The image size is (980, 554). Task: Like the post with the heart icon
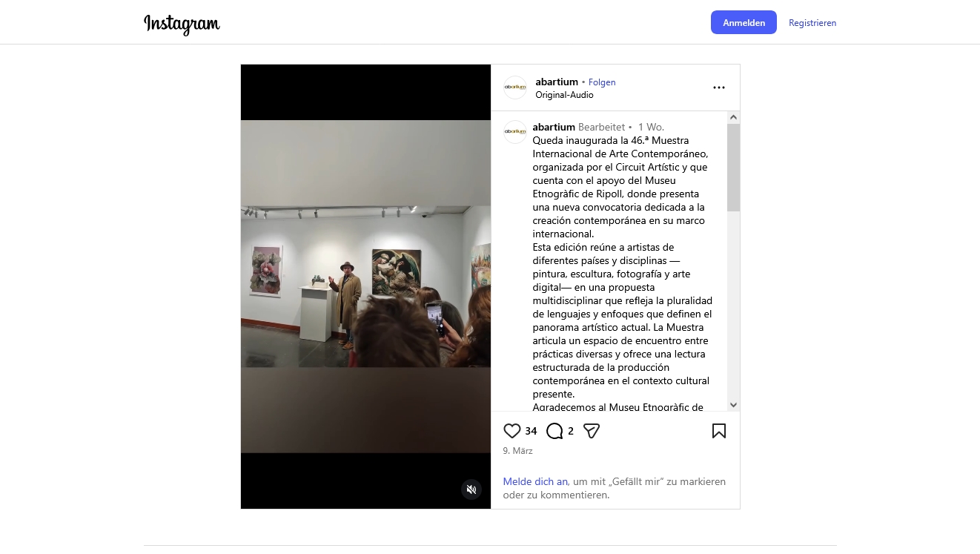point(511,431)
